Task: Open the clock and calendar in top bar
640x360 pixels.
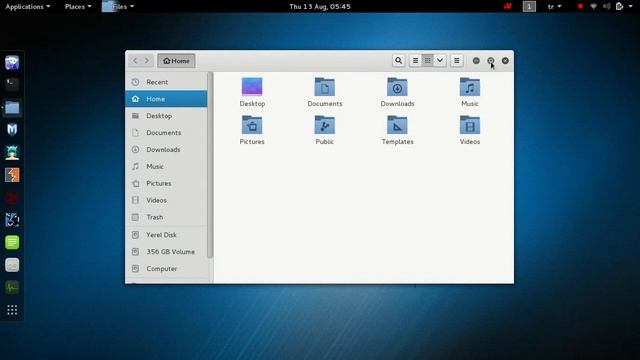Action: pyautogui.click(x=320, y=7)
